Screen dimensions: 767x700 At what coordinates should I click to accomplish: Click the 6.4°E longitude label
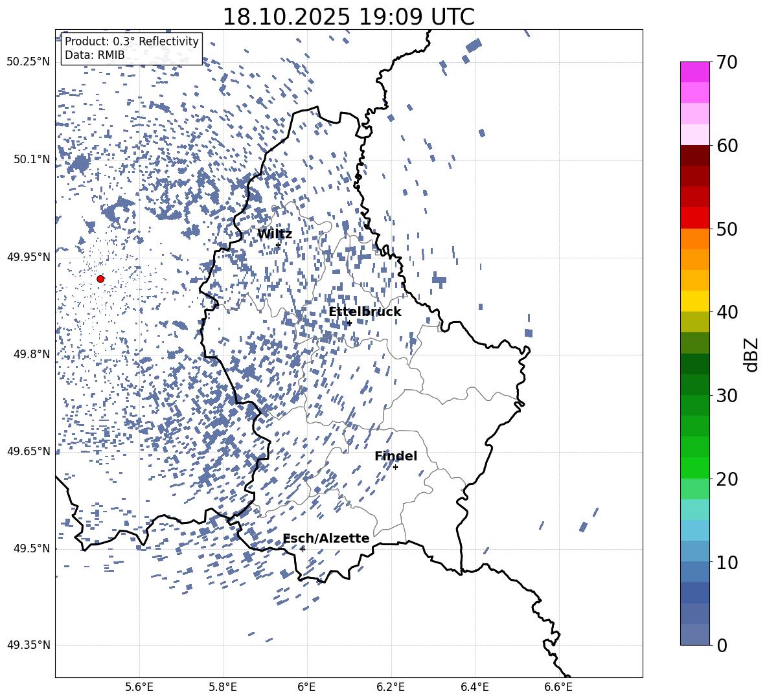pos(474,687)
